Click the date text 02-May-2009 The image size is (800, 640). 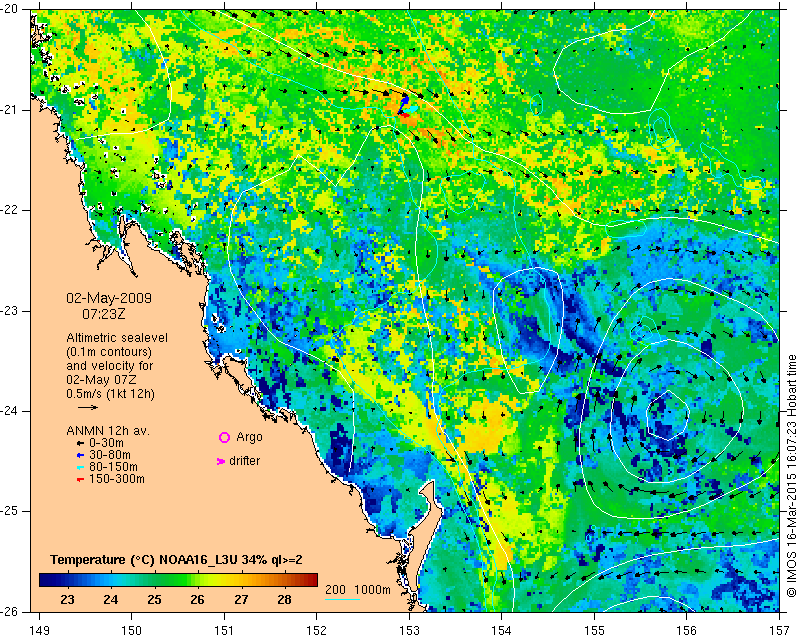[x=109, y=298]
